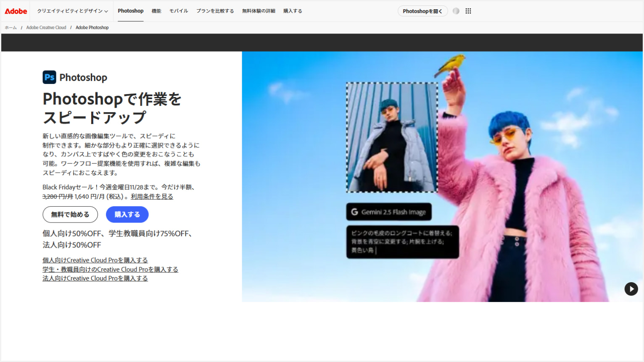
Task: Click the Photoshopを開く button
Action: pyautogui.click(x=422, y=11)
